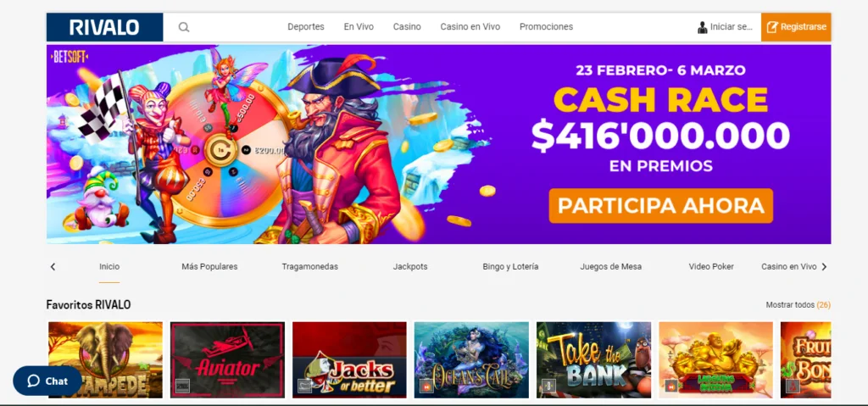Open the Deportes menu
868x406 pixels.
click(x=305, y=26)
